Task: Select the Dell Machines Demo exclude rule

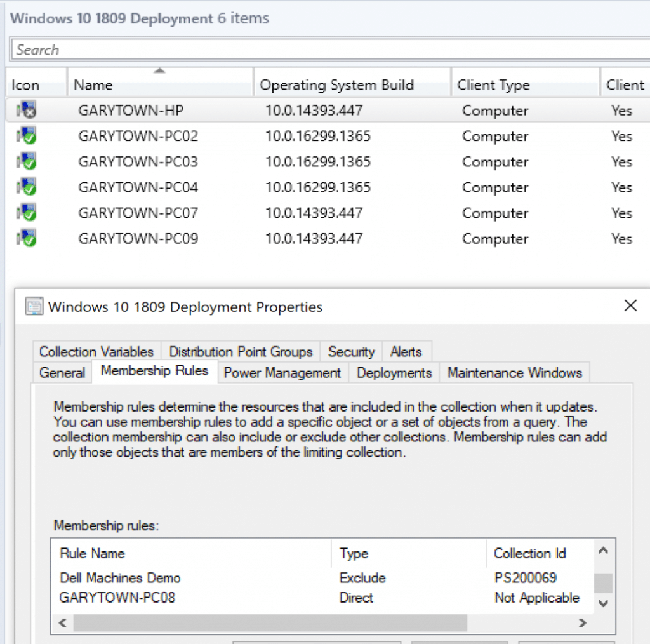Action: click(x=121, y=578)
